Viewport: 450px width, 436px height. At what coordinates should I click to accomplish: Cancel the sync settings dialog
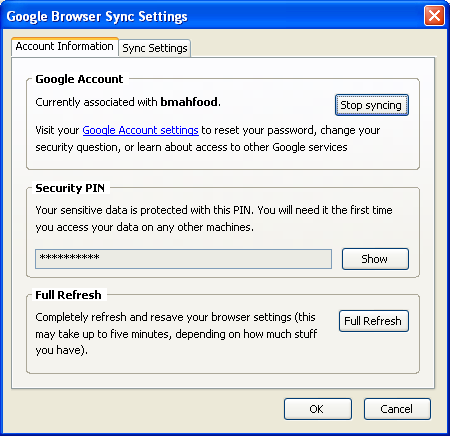397,409
